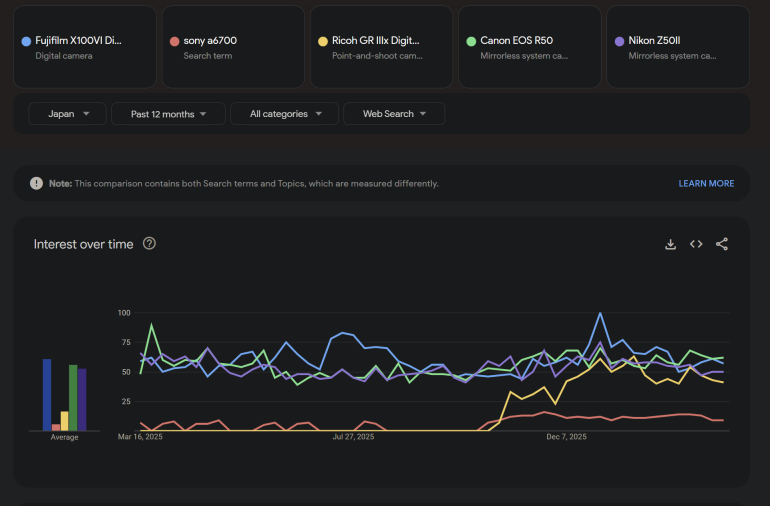Click the green Canon EOS R50 dot
Image resolution: width=770 pixels, height=506 pixels.
[471, 41]
